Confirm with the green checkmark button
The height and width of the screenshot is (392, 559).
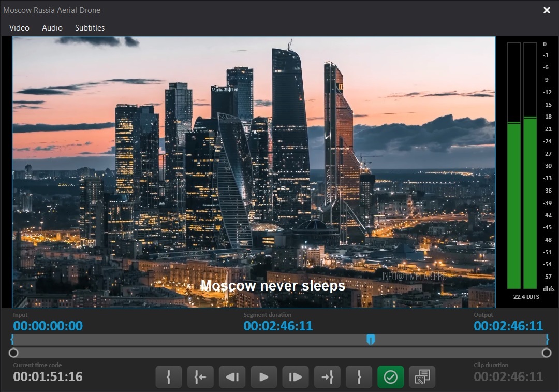pos(391,376)
